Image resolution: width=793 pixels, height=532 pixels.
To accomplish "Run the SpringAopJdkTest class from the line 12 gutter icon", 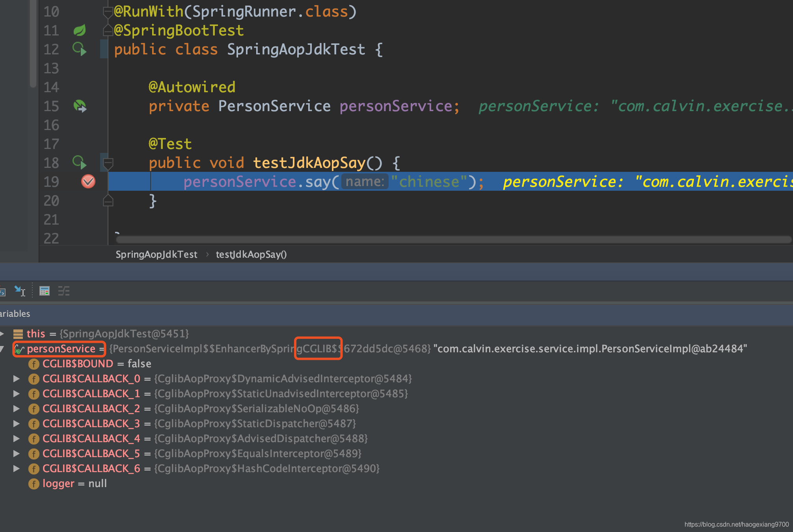I will click(x=80, y=49).
